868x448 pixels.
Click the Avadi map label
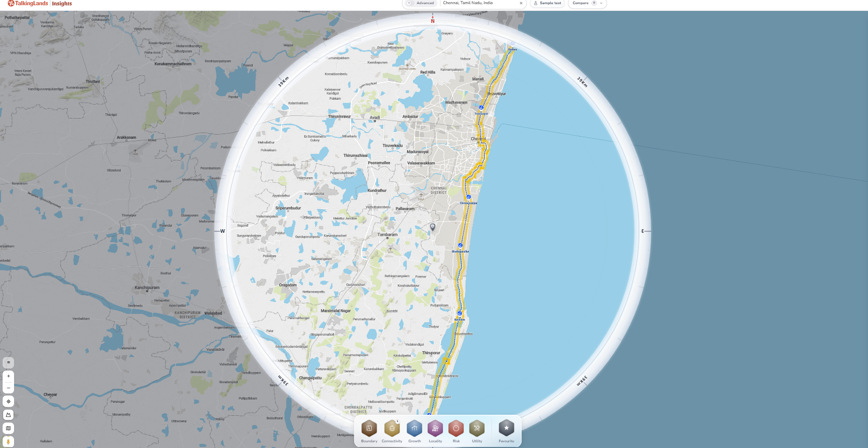click(x=375, y=117)
